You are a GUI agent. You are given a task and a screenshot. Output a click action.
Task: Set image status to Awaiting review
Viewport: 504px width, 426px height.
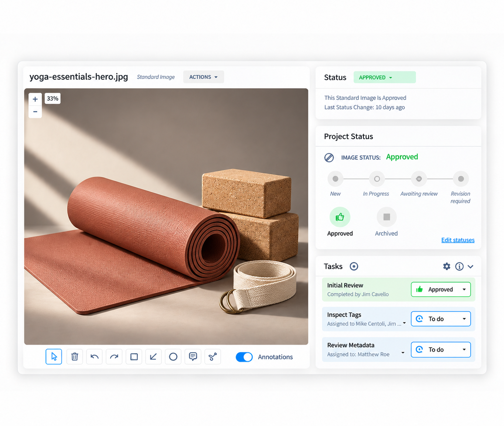click(x=419, y=179)
